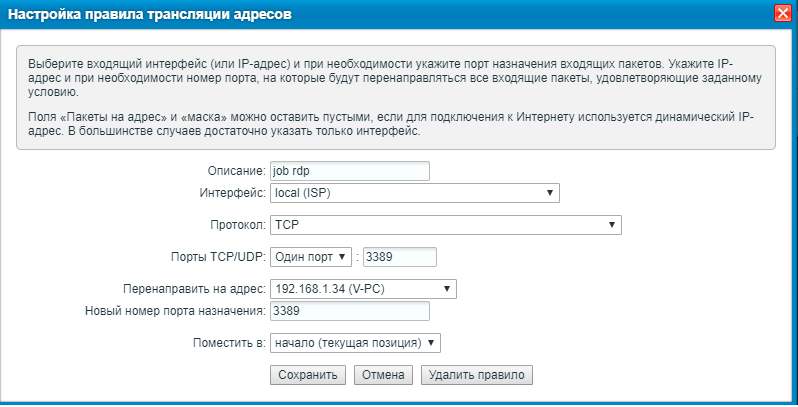Image resolution: width=798 pixels, height=407 pixels.
Task: Open the 'Поместить в' position dropdown
Action: pyautogui.click(x=355, y=343)
